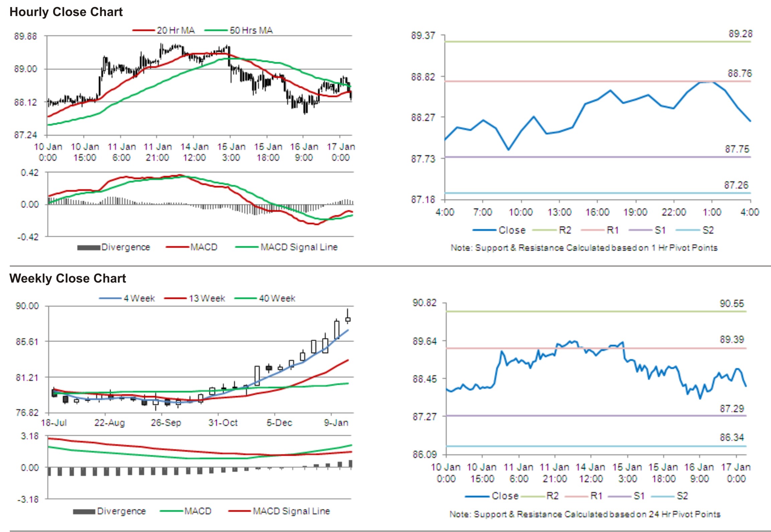Click the "R1" legend in 24 Hr pivot chart
This screenshot has width=771, height=532.
(584, 496)
